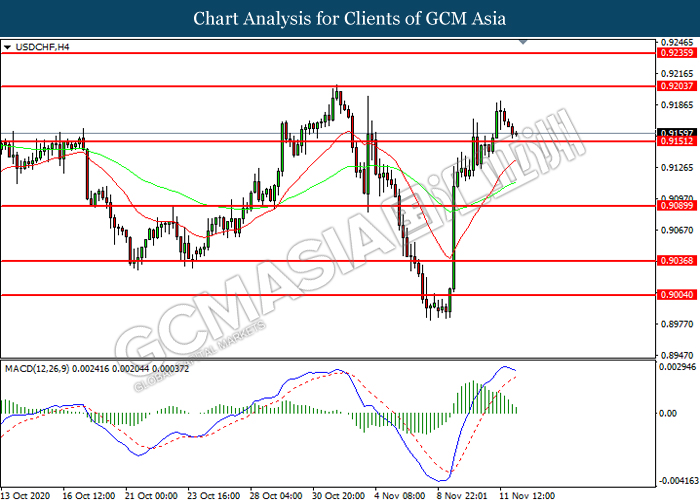700x500 pixels.
Task: Click the -0.004163 MACD scale value
Action: click(677, 481)
